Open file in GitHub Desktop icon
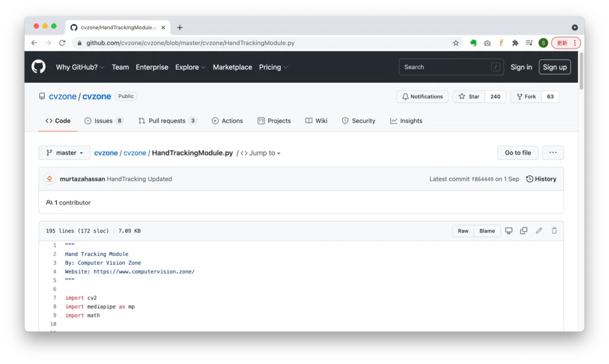Screen dimensions: 609x364 [x=508, y=231]
